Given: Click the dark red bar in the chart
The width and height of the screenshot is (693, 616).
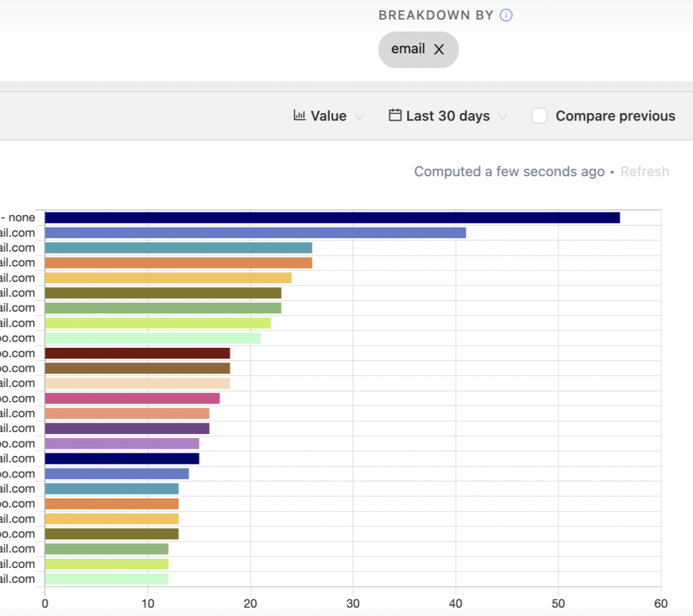Looking at the screenshot, I should (137, 353).
